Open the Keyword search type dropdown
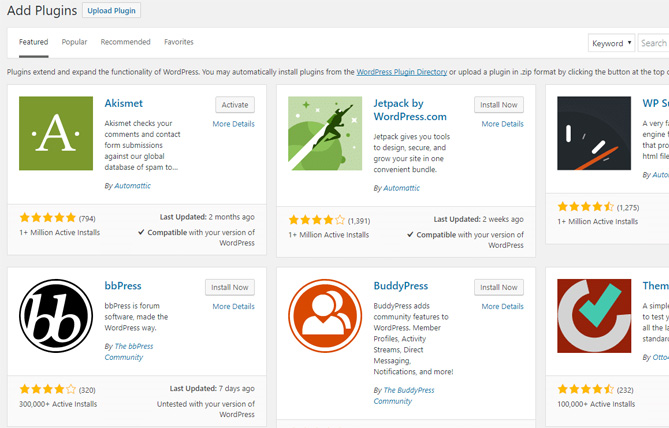Screen dimensions: 669x428 tap(611, 43)
